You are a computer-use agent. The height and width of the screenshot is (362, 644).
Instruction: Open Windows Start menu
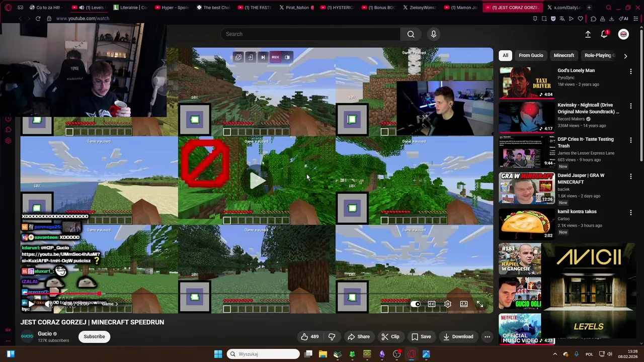point(218,354)
